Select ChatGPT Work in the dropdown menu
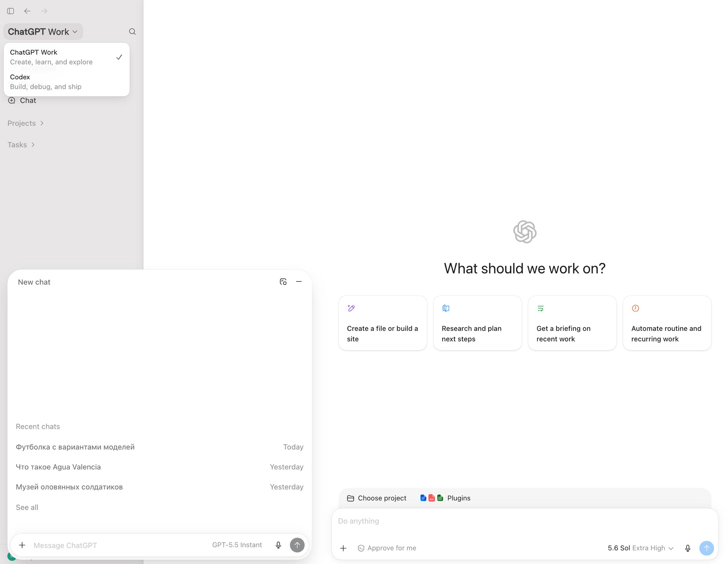 point(67,57)
